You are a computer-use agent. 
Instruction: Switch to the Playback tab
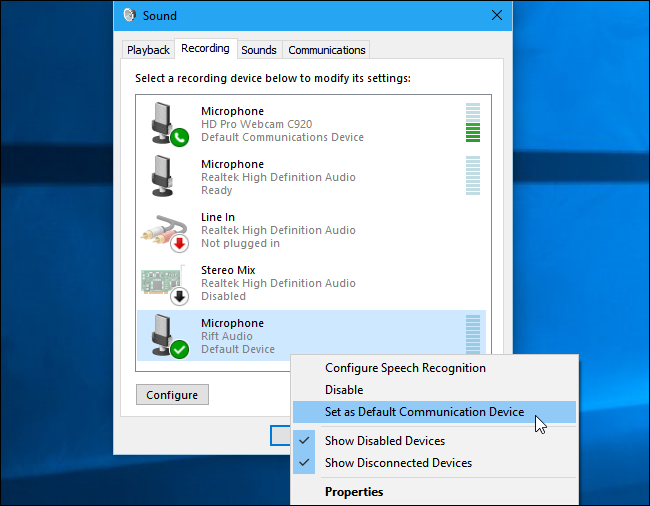148,50
